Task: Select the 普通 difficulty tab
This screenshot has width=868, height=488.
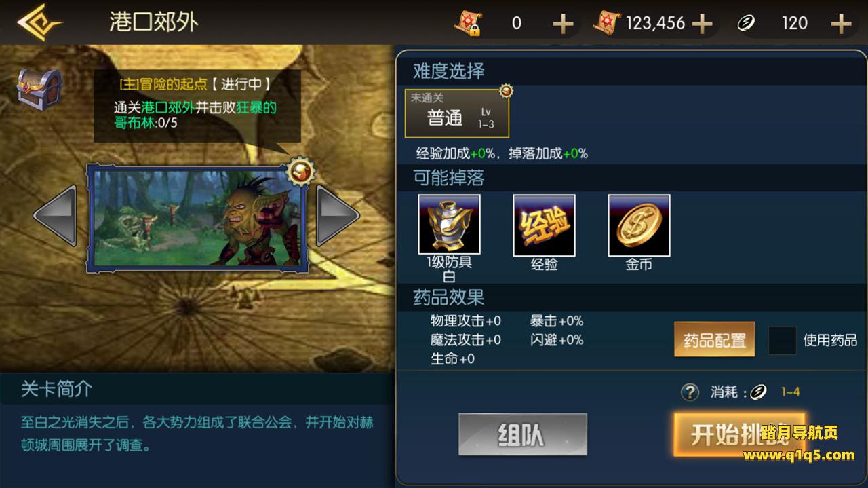Action: click(x=457, y=113)
